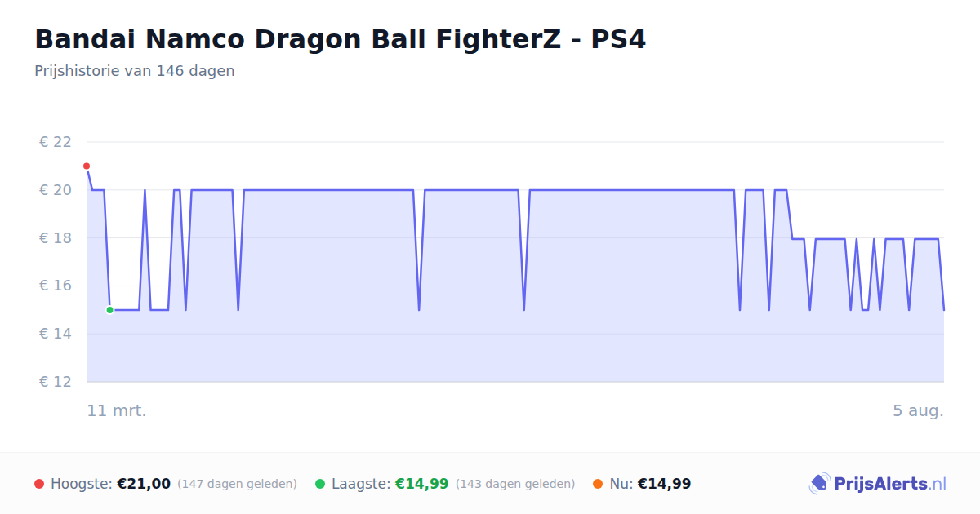Click the Bandai Namco Dragon Ball FighterZ title
This screenshot has width=980, height=514.
[x=340, y=39]
